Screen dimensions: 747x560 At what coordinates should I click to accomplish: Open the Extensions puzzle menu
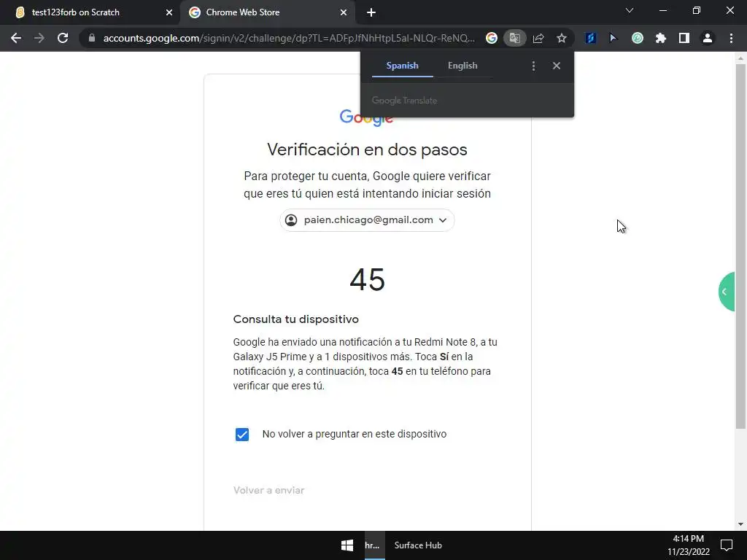pyautogui.click(x=660, y=38)
